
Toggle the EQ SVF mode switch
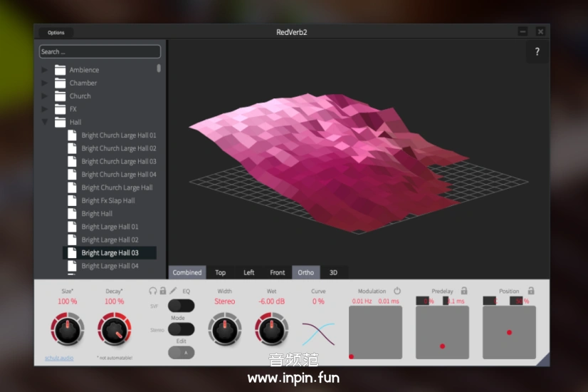pyautogui.click(x=181, y=306)
